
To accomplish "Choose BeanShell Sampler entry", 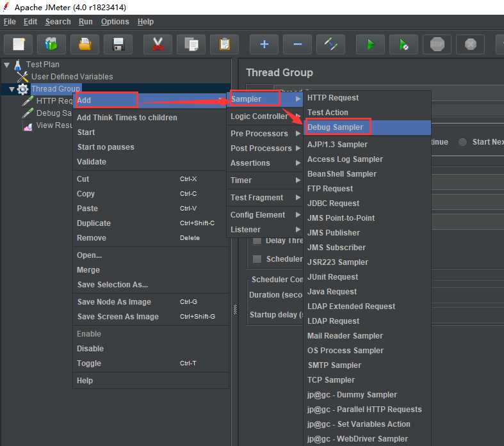I will tap(367, 173).
